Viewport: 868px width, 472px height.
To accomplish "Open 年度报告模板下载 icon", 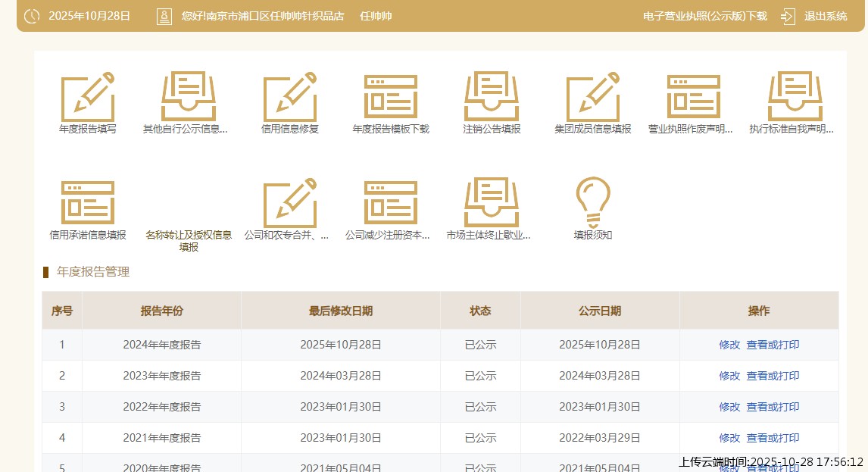I will pyautogui.click(x=391, y=97).
